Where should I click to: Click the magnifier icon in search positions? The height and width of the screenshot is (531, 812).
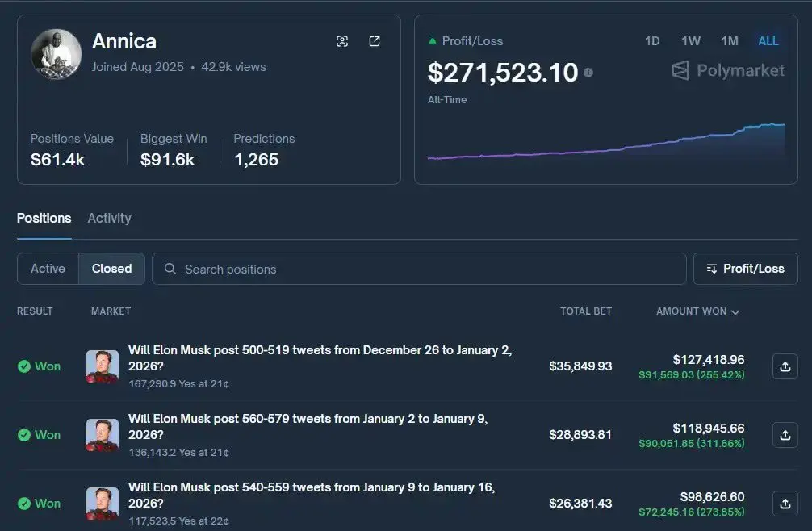[x=170, y=269]
